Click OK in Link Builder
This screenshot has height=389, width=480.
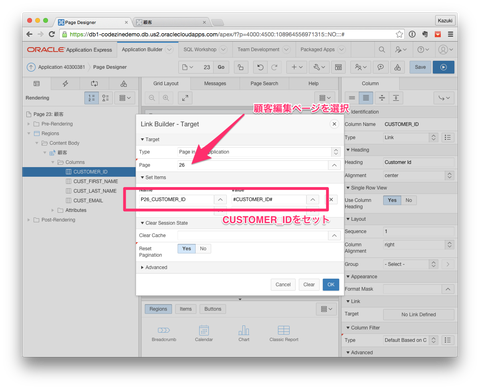[331, 285]
